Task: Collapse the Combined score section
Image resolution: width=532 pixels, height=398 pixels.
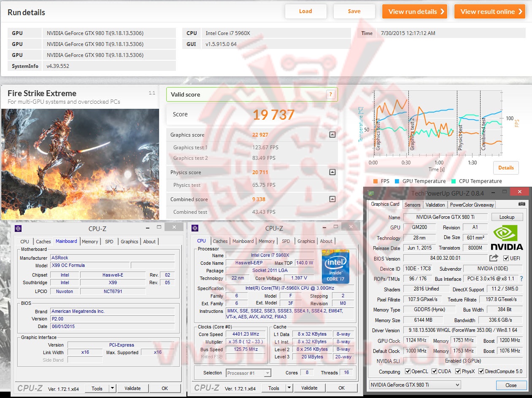Action: (x=332, y=199)
